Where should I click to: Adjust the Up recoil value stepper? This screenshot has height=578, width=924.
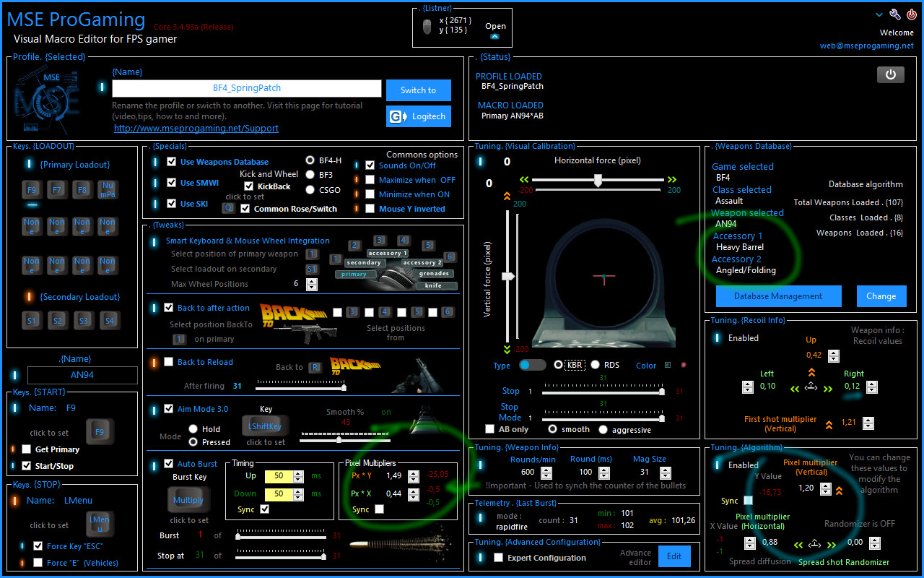point(834,355)
